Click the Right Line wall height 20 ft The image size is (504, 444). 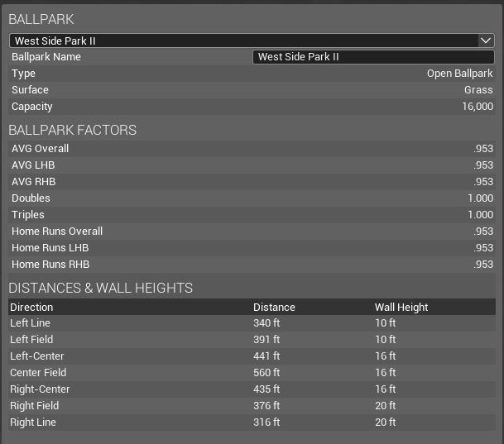(386, 423)
